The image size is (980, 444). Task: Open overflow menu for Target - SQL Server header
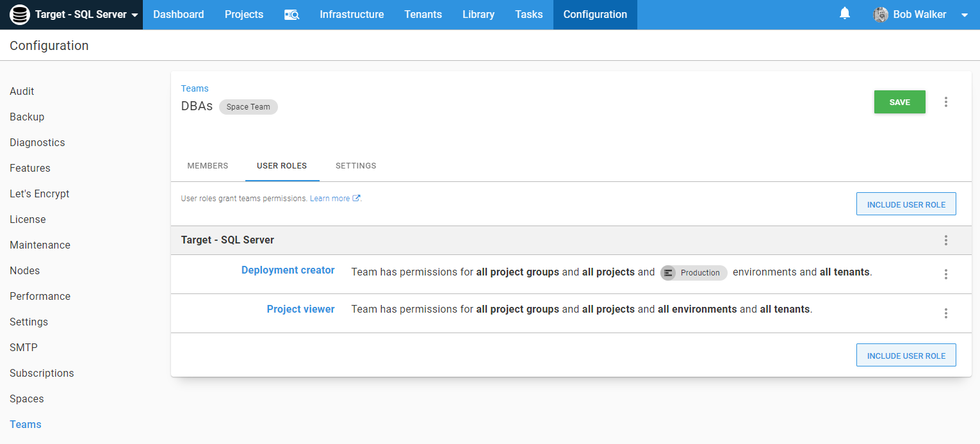(945, 240)
